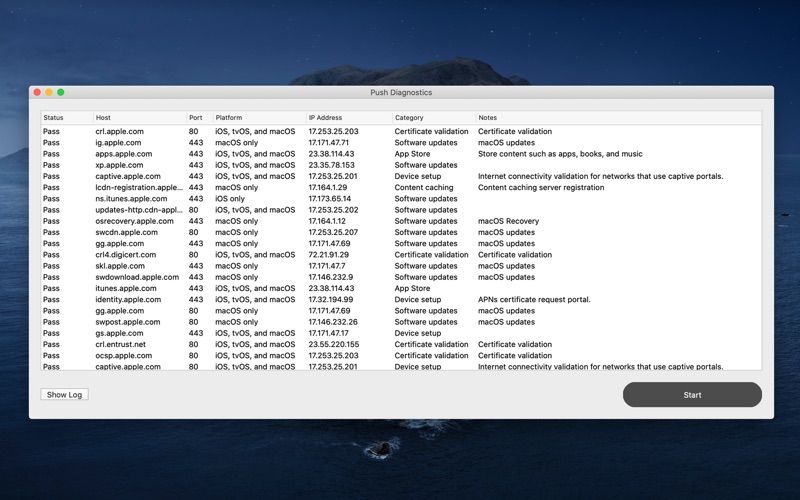Open the Show Log button
The height and width of the screenshot is (500, 800).
[64, 394]
